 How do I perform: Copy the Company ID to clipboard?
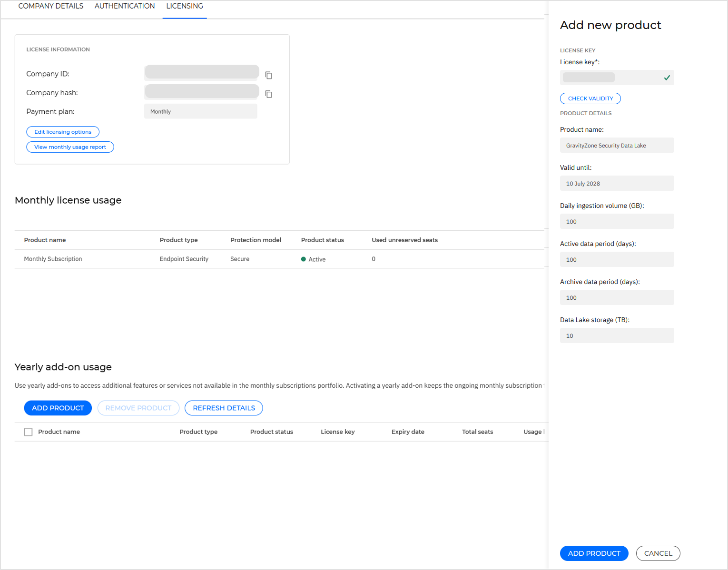tap(268, 75)
